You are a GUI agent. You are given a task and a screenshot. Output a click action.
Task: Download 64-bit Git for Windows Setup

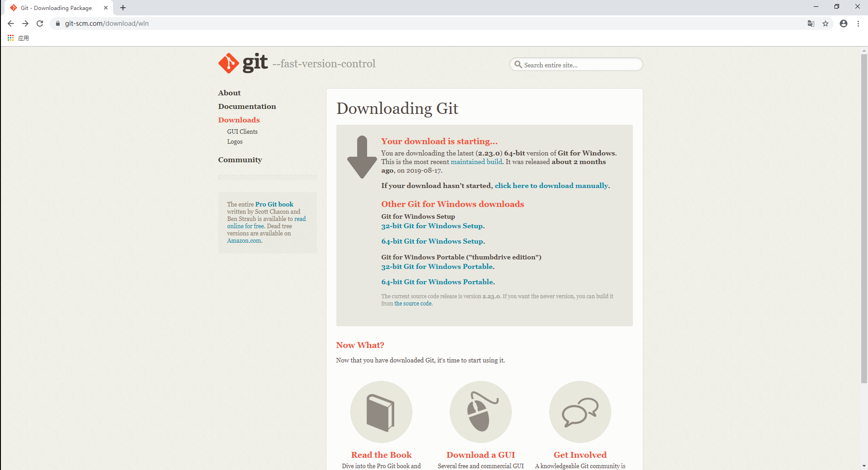click(432, 241)
